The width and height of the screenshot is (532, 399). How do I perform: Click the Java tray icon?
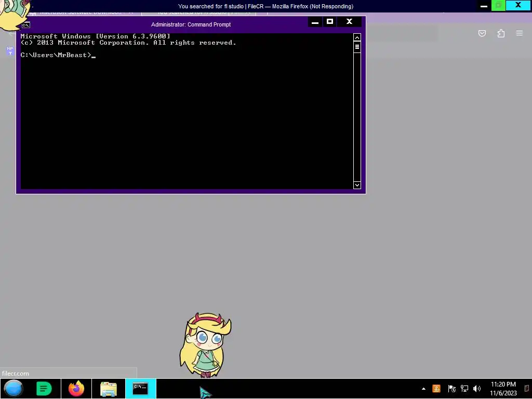tap(436, 389)
